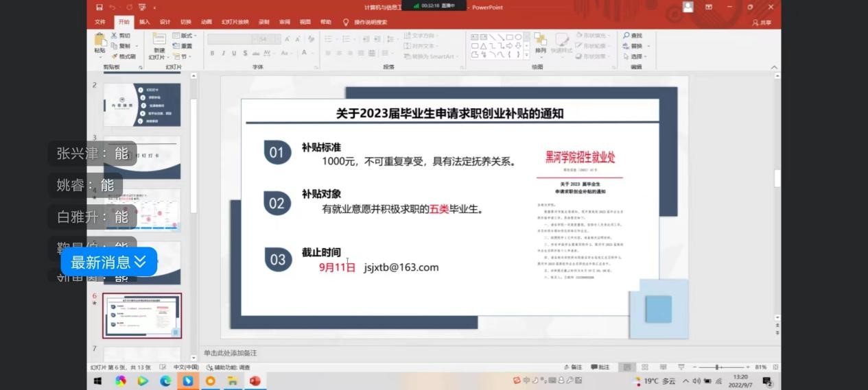The image size is (868, 390).
Task: Click the Save icon in quick access toolbar
Action: 99,8
